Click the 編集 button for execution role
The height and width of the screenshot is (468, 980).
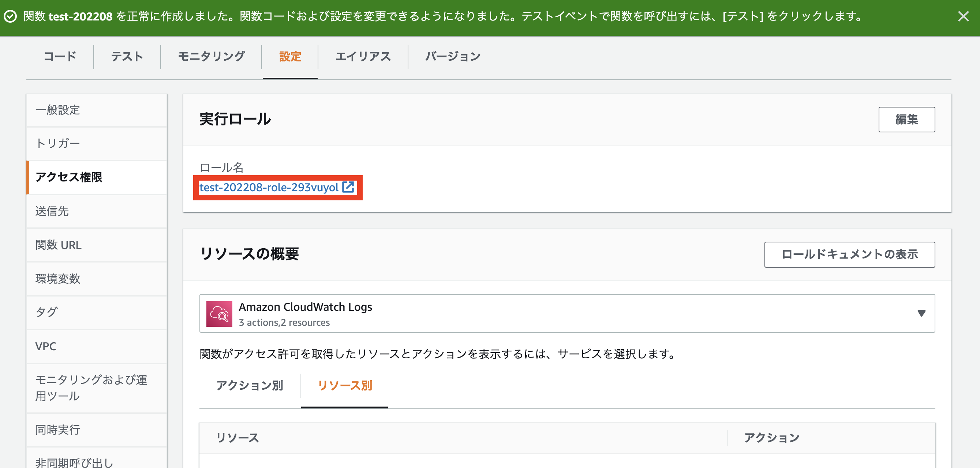pyautogui.click(x=906, y=119)
